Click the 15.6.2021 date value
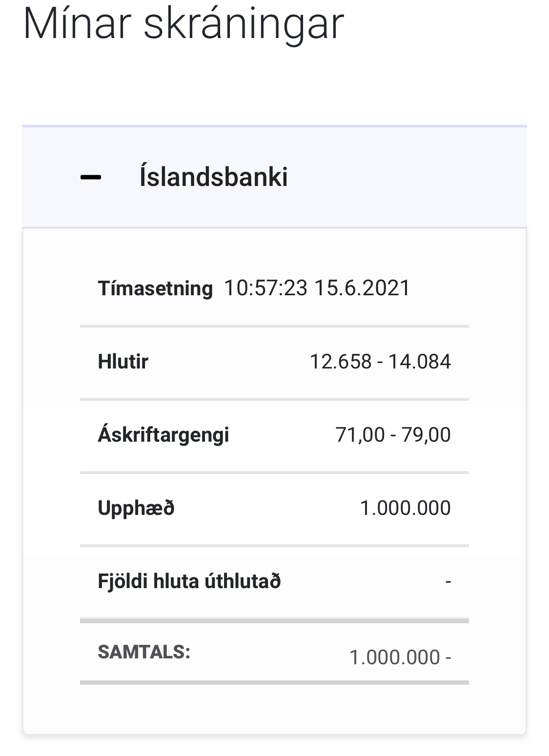The image size is (549, 756). coord(362,288)
